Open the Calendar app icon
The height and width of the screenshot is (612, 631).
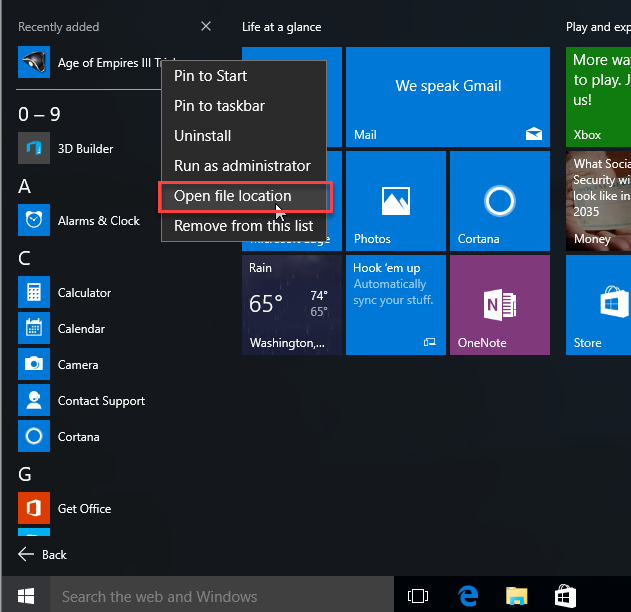point(34,328)
